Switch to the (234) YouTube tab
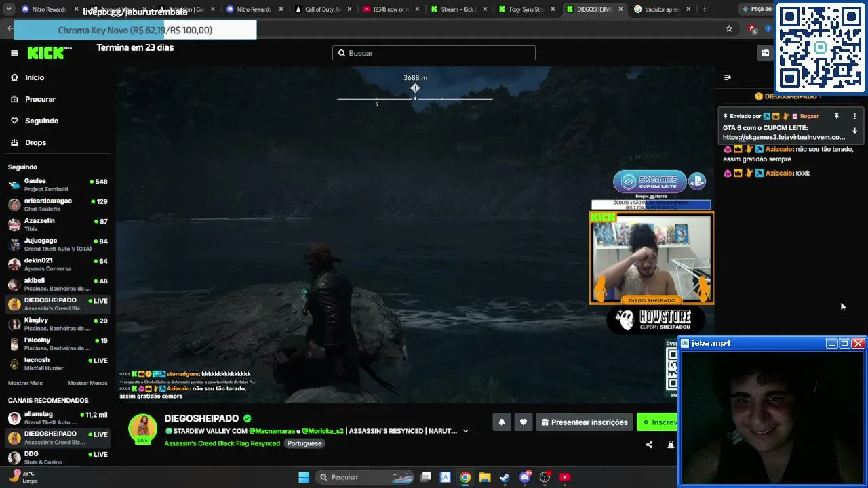The width and height of the screenshot is (868, 488). point(391,9)
